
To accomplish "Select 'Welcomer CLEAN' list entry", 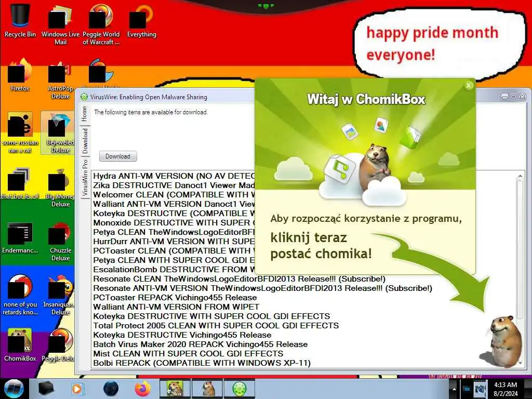I will point(174,195).
